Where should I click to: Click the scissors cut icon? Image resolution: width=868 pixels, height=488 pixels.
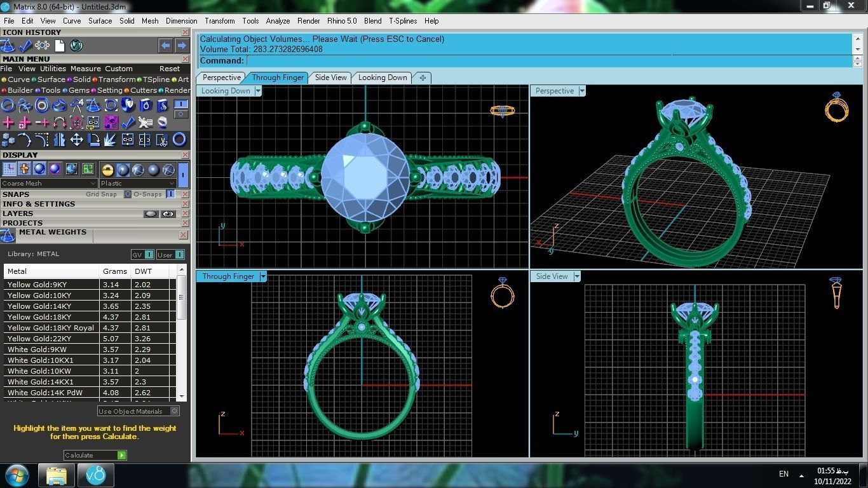pos(162,140)
